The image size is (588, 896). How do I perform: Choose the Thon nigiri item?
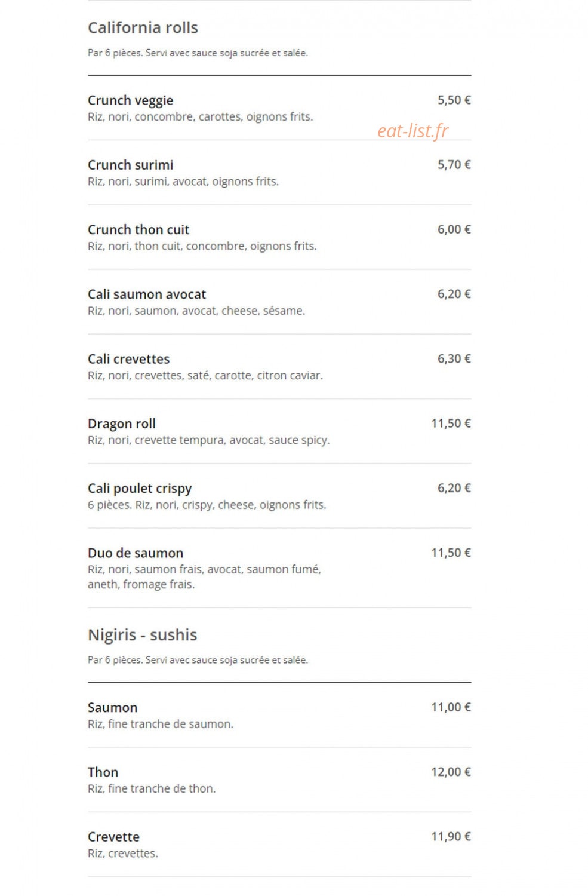point(279,780)
